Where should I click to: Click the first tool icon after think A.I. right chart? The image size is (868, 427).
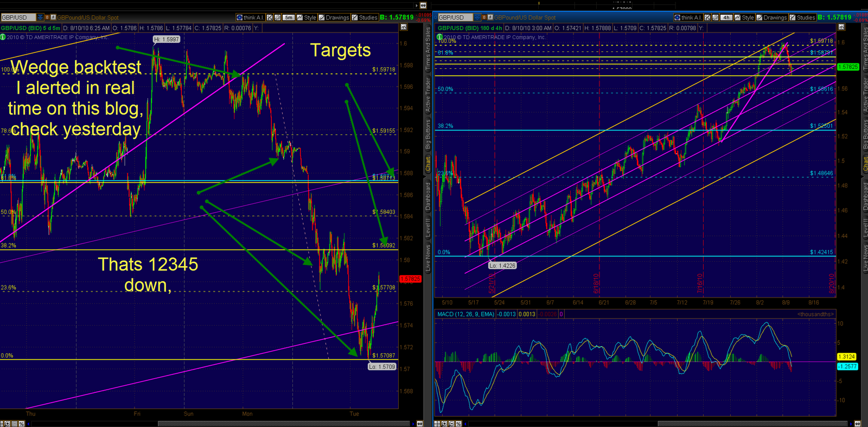point(707,17)
